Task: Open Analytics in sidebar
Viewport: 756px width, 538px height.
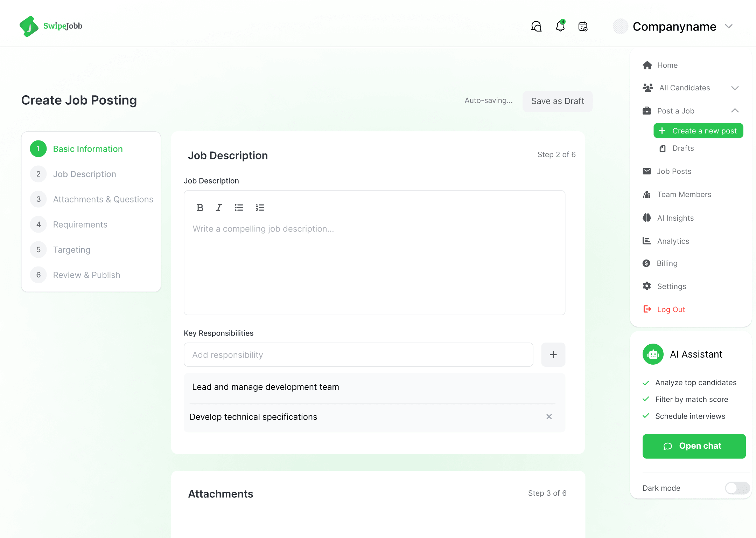Action: [x=673, y=241]
